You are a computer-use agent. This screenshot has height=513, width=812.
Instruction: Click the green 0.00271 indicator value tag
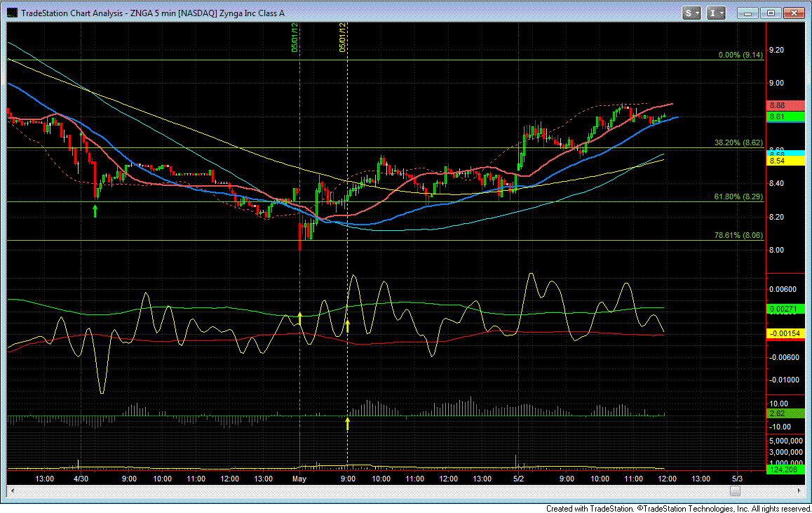785,309
